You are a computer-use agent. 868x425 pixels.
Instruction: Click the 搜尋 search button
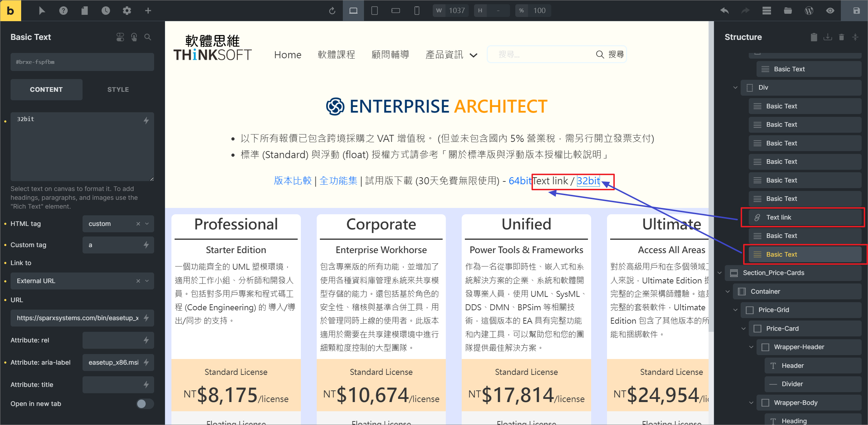click(x=610, y=54)
